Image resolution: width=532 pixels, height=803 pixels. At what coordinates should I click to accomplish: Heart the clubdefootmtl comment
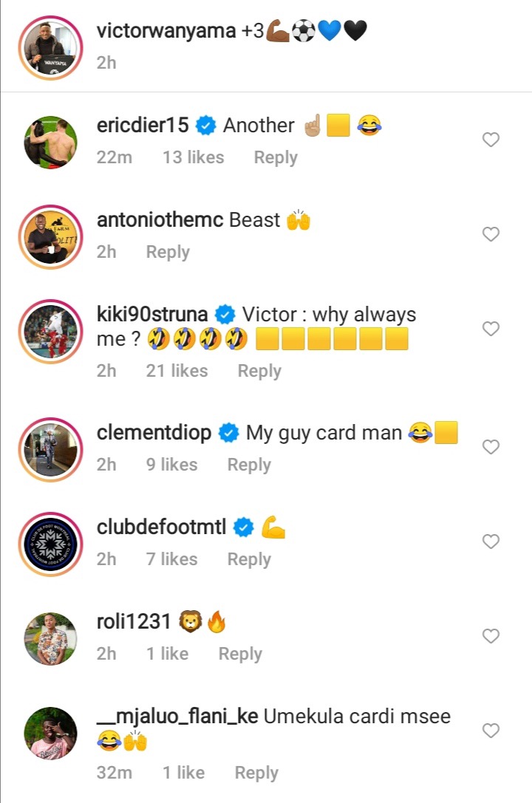tap(491, 541)
